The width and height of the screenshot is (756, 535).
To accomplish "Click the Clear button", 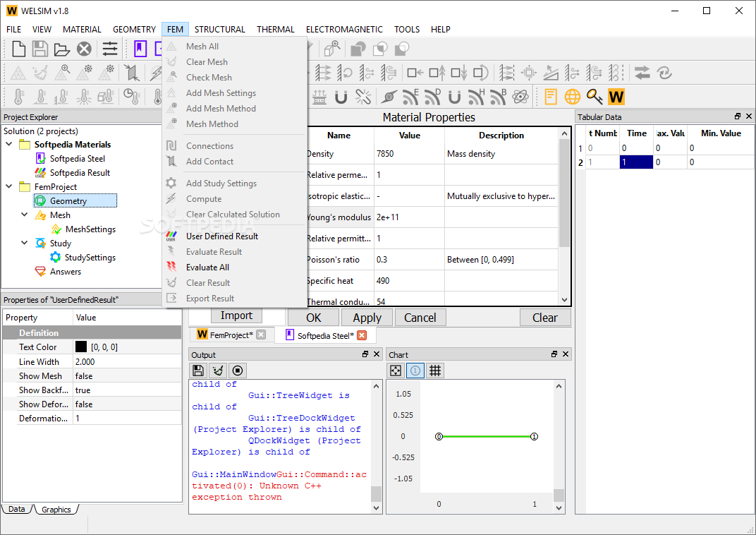I will click(x=545, y=318).
